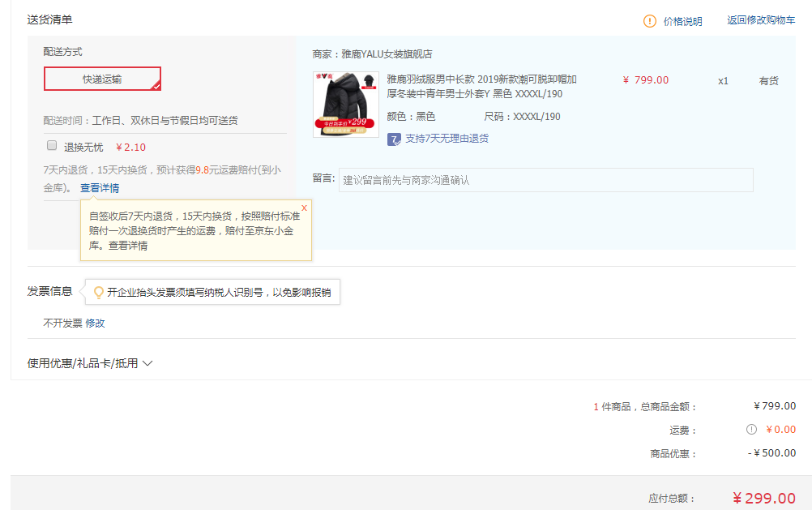Focus the 留言 message input field
812x510 pixels.
[546, 180]
